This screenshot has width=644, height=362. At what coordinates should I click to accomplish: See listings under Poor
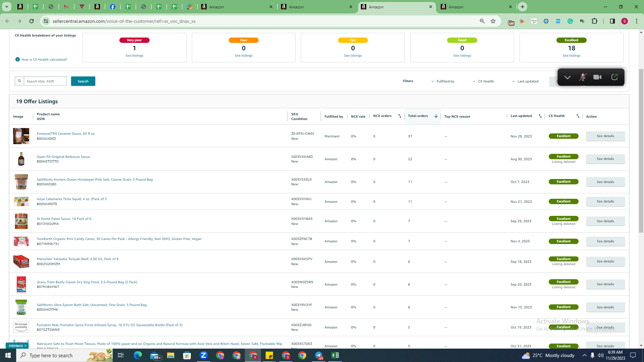[244, 56]
